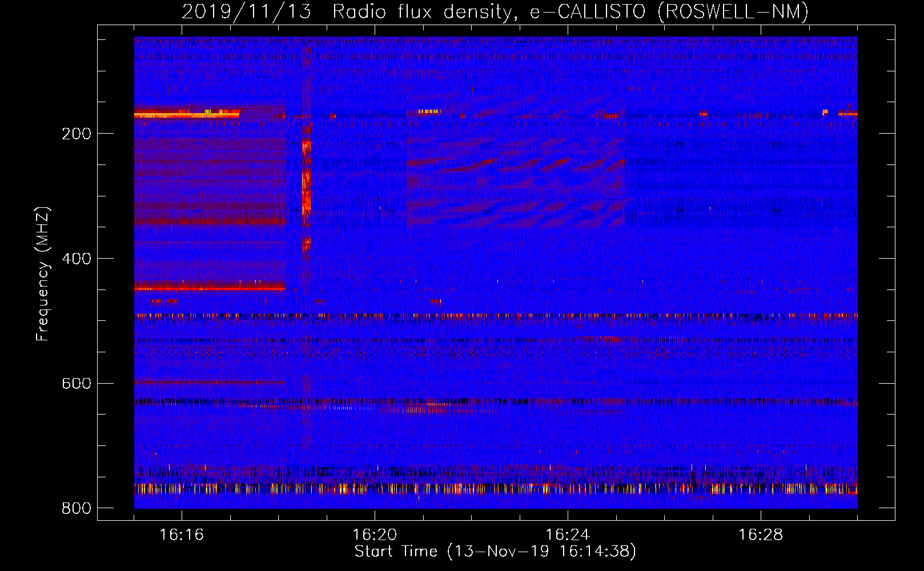Click the plot title 'Radio flux density, e-CALLISTO (ROSWELL-NM)'
Screen dimensions: 924x571
point(571,11)
